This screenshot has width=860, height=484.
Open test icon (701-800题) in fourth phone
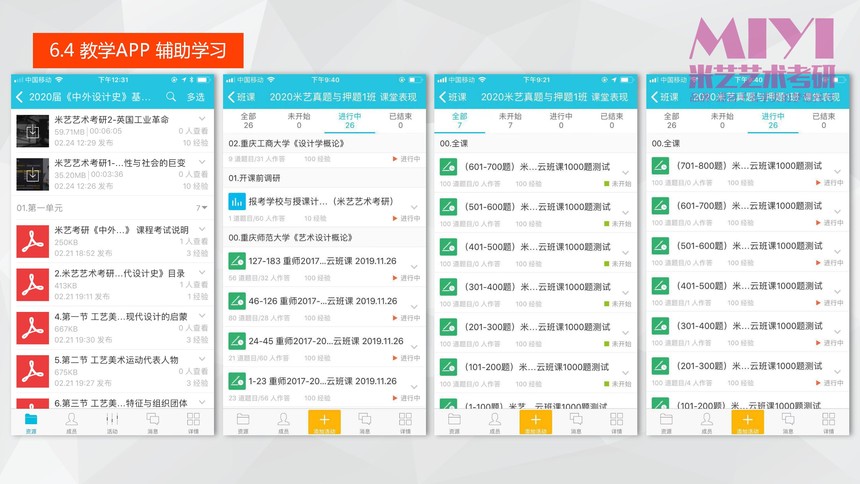tap(660, 165)
